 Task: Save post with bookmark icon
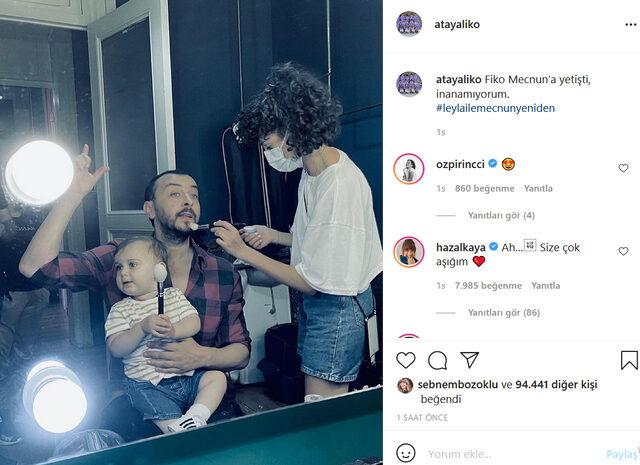point(629,360)
